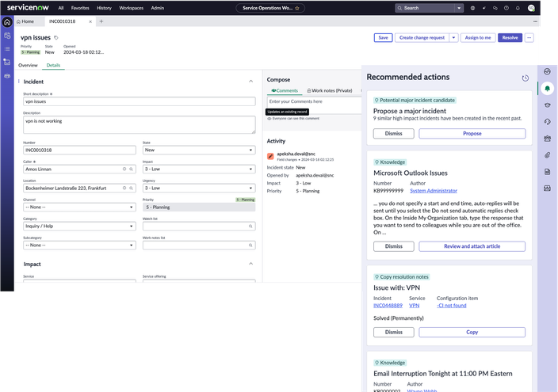Add a new tab with plus button
558x392 pixels.
(101, 21)
